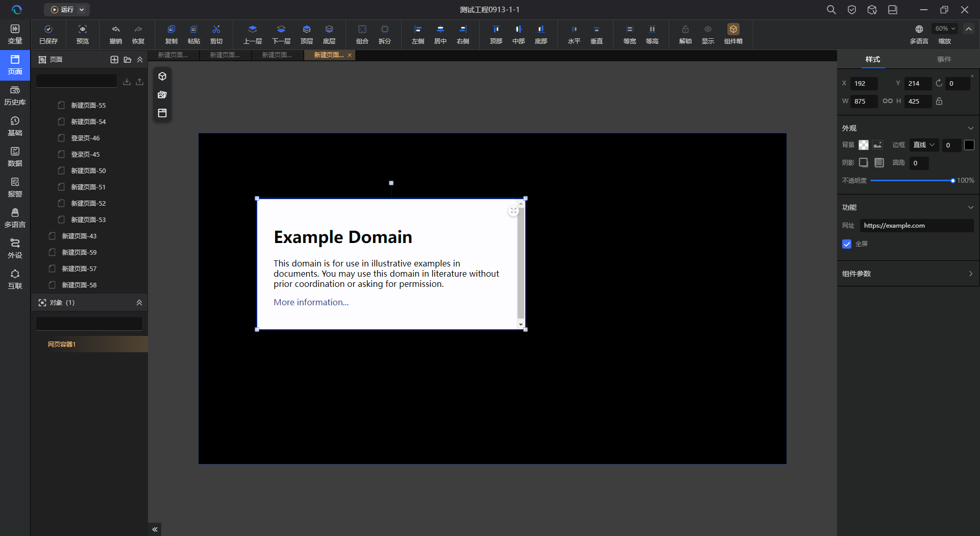Toggle the width-height link lock
The width and height of the screenshot is (980, 536).
[888, 101]
